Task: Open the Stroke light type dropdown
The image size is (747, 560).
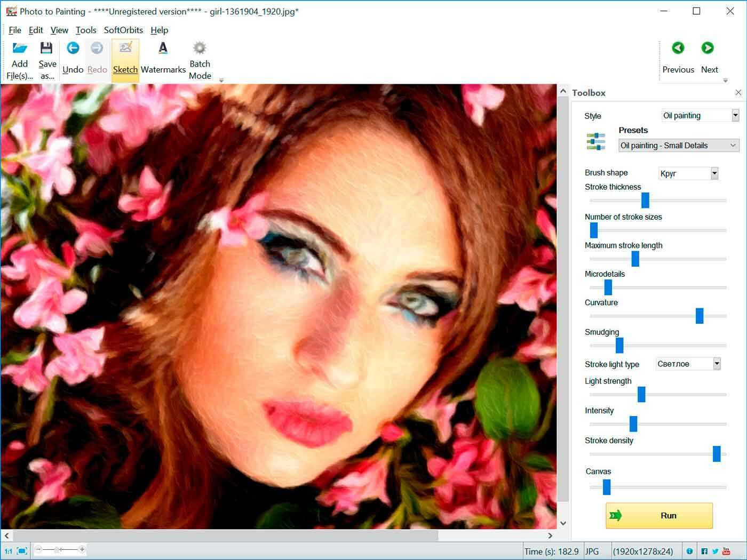Action: [x=715, y=363]
